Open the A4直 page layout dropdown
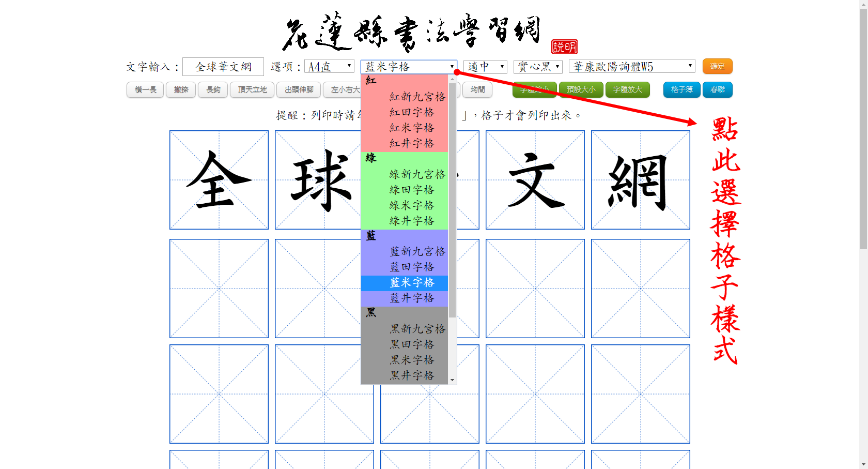 click(x=329, y=66)
